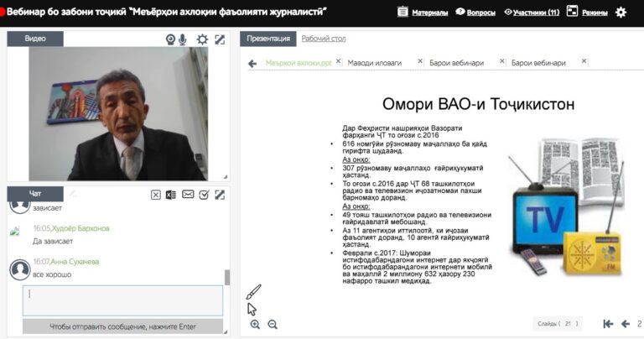Click the red recording indicator
The height and width of the screenshot is (339, 644).
2,12
